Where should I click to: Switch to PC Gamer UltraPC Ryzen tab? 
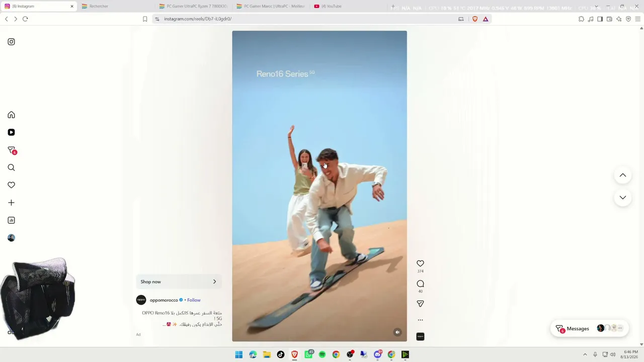click(x=192, y=6)
